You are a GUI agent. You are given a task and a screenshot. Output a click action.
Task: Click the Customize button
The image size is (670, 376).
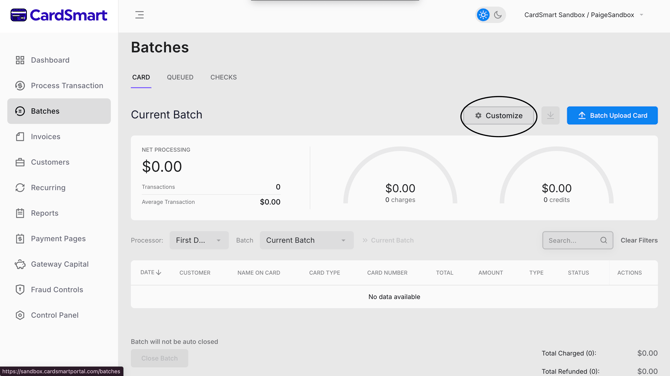point(499,116)
